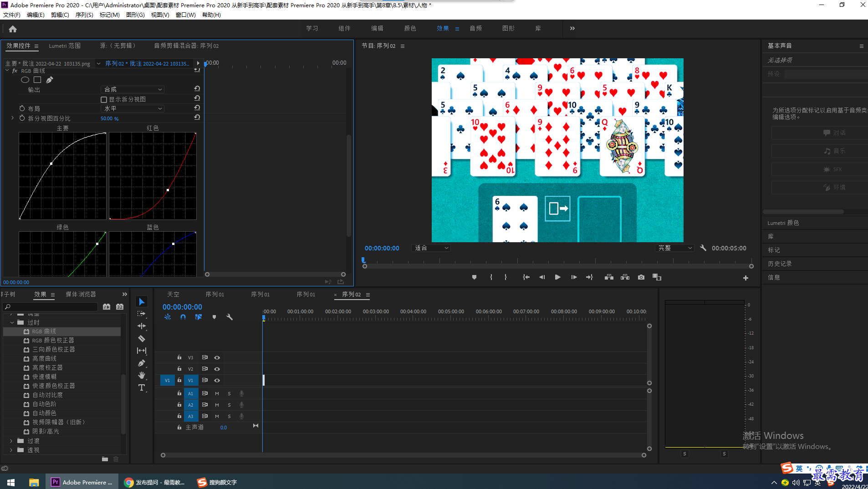Toggle linked selection in timeline

point(199,317)
